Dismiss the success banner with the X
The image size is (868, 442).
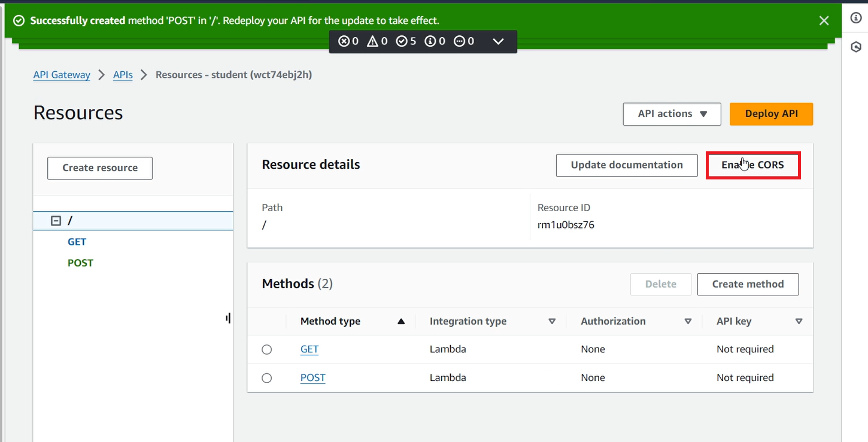click(x=824, y=20)
